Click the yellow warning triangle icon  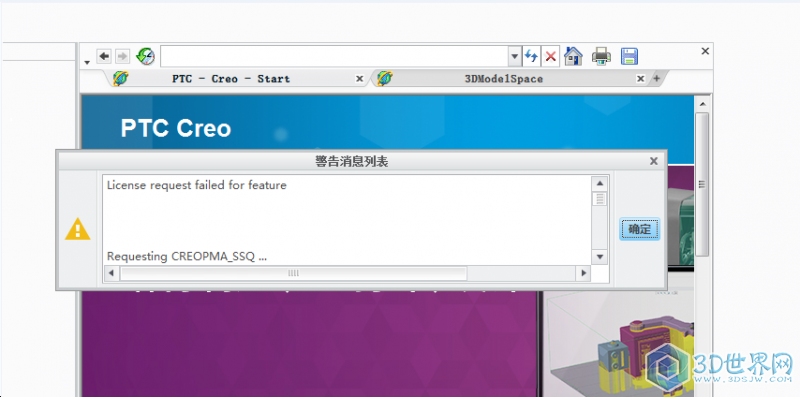pos(78,229)
